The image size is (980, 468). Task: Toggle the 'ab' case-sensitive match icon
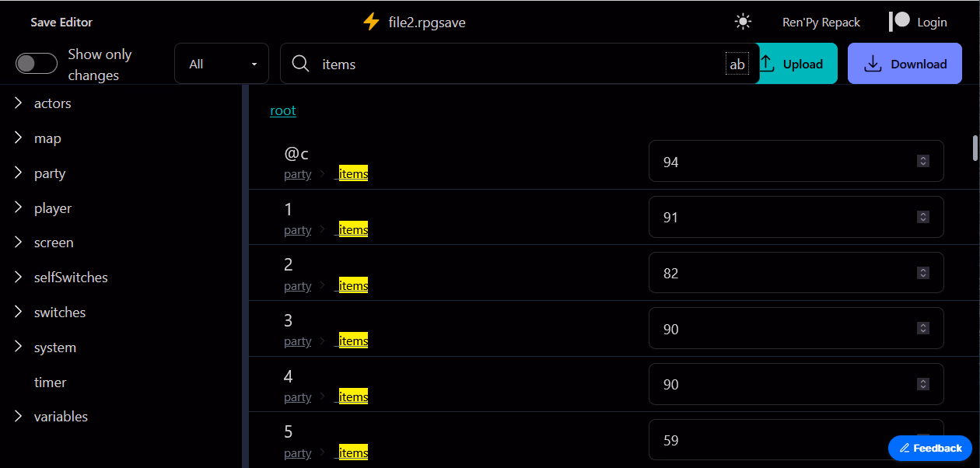click(x=737, y=65)
